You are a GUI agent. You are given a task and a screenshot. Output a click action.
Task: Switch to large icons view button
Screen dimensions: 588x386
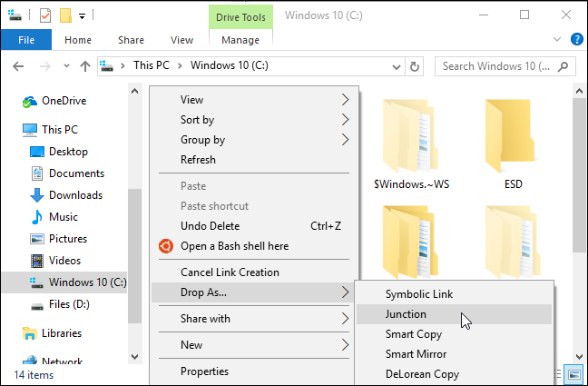coord(573,373)
